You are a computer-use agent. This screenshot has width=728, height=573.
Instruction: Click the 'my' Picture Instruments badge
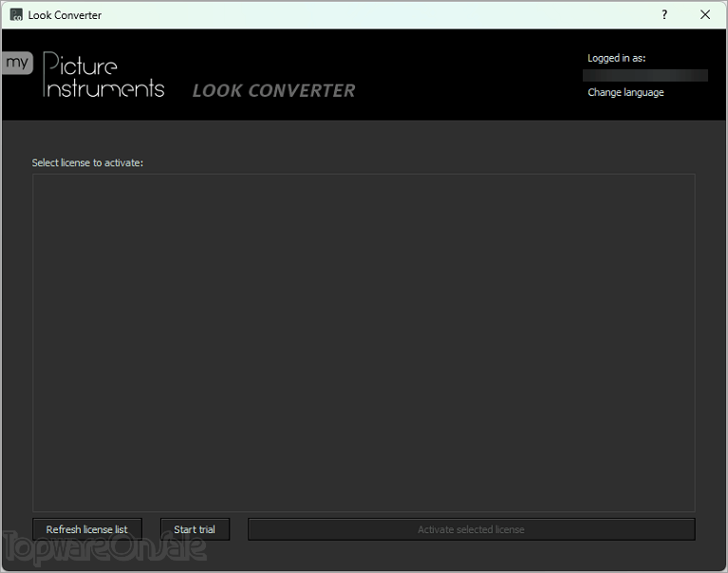18,63
